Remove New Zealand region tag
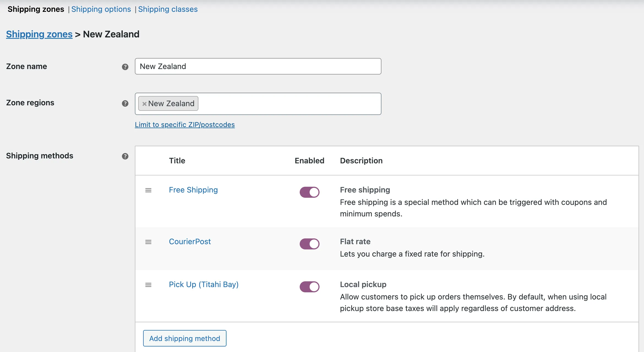Screen dimensions: 644x352 click(x=144, y=104)
